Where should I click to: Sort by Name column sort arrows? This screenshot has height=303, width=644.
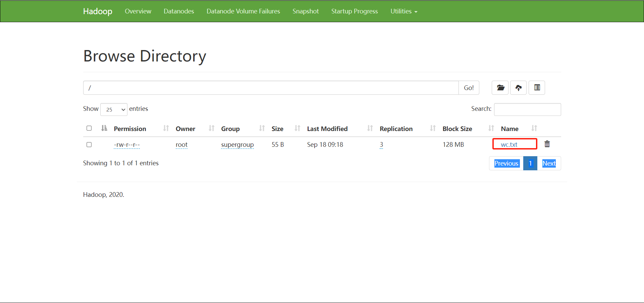point(534,128)
